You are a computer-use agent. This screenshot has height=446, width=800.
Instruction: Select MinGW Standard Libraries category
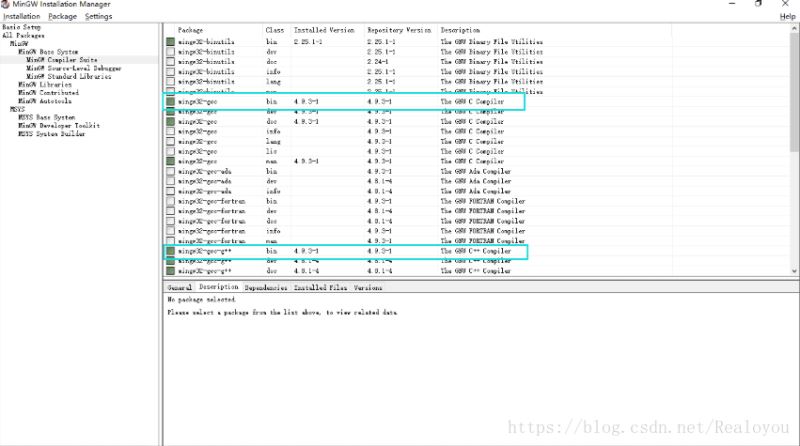pos(68,76)
